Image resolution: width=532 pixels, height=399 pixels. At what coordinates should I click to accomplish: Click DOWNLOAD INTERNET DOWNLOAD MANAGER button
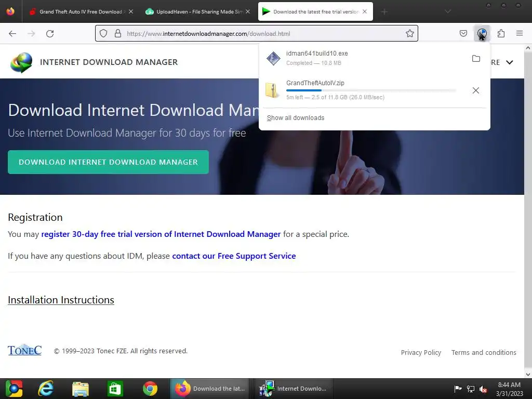pyautogui.click(x=108, y=162)
